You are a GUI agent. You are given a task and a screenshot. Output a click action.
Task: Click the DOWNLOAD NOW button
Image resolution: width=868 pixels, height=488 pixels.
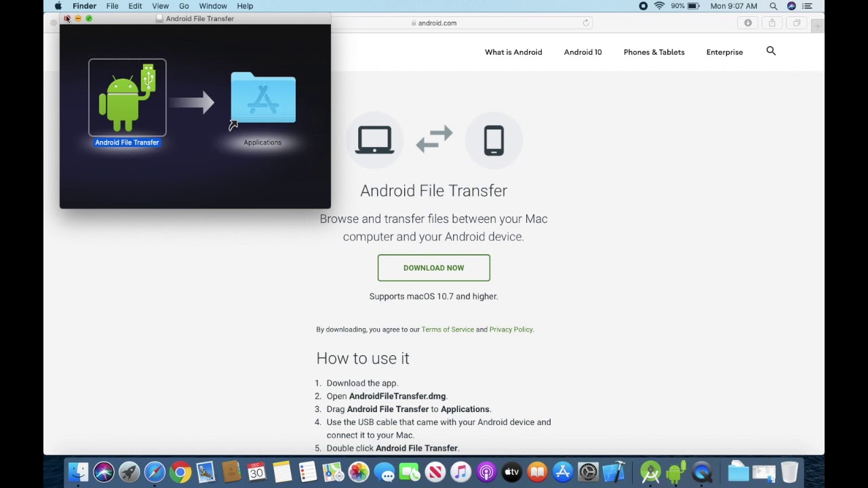click(434, 268)
